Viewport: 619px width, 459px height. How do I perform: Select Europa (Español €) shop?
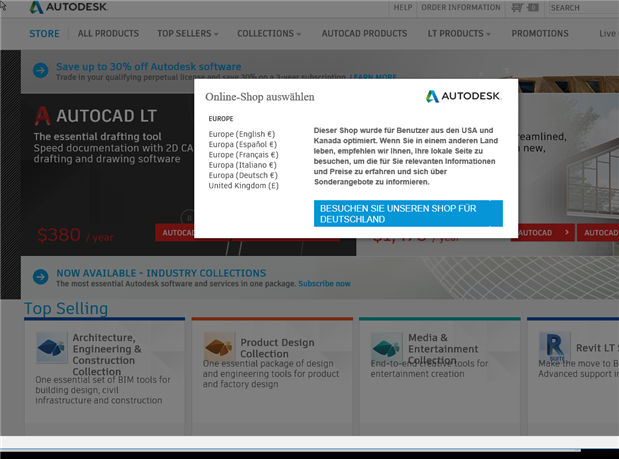pyautogui.click(x=243, y=144)
